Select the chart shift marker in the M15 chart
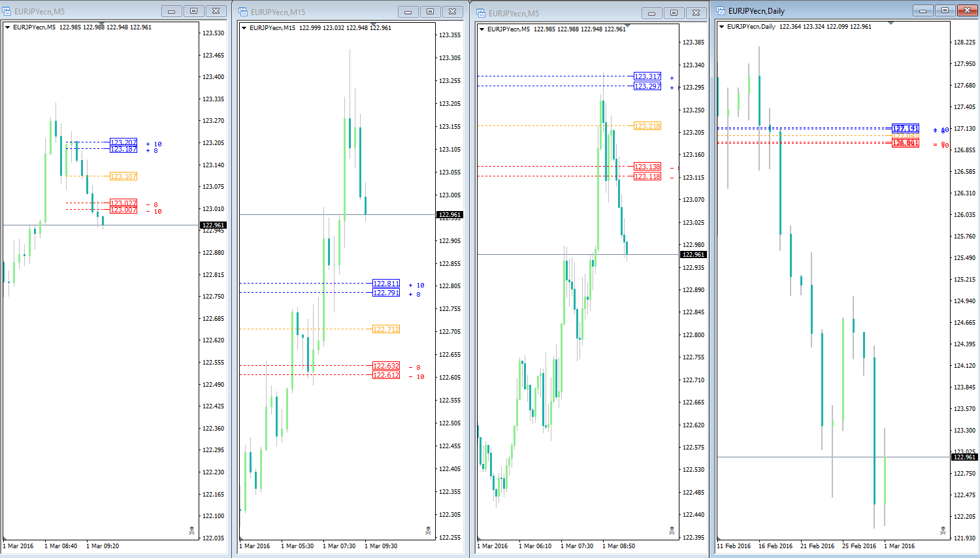 [x=374, y=25]
